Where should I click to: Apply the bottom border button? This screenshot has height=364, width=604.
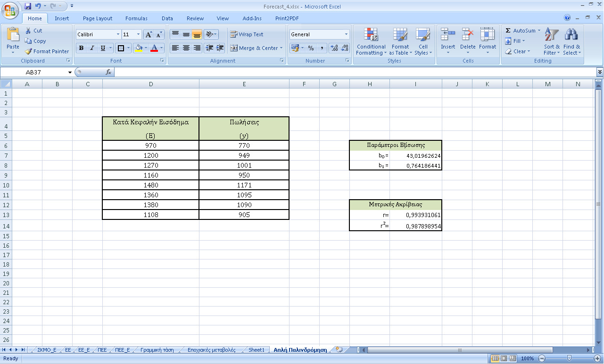tap(121, 48)
